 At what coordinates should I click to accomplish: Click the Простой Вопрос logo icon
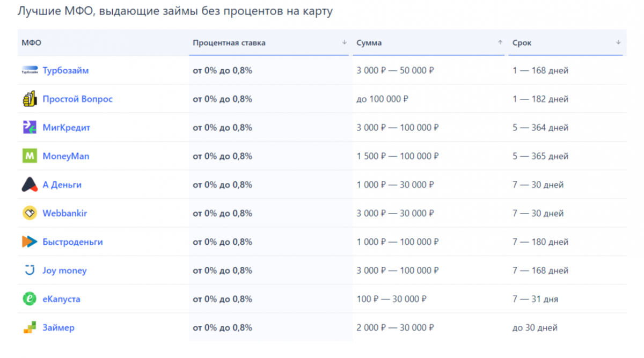(30, 99)
